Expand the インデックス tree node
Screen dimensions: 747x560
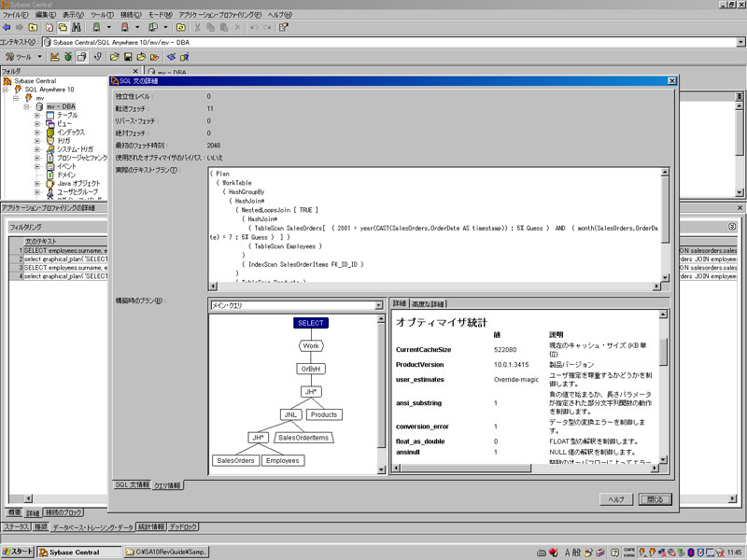tap(37, 133)
